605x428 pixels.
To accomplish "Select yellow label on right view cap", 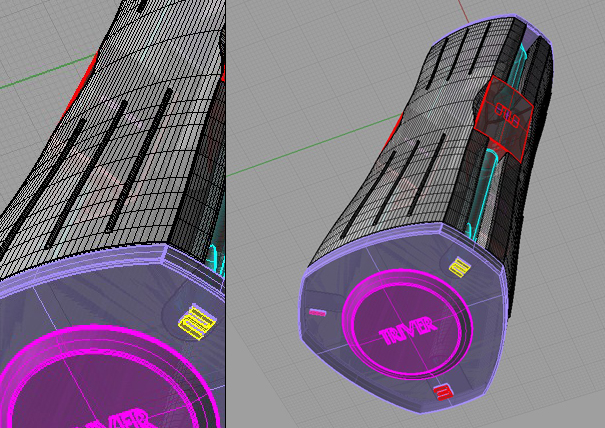I will tap(459, 267).
